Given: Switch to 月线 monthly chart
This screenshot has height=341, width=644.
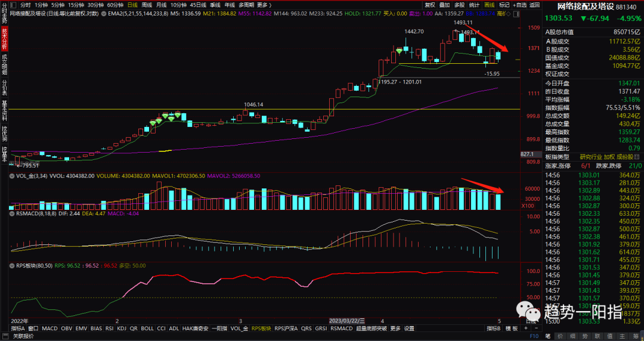Looking at the screenshot, I should click(162, 5).
